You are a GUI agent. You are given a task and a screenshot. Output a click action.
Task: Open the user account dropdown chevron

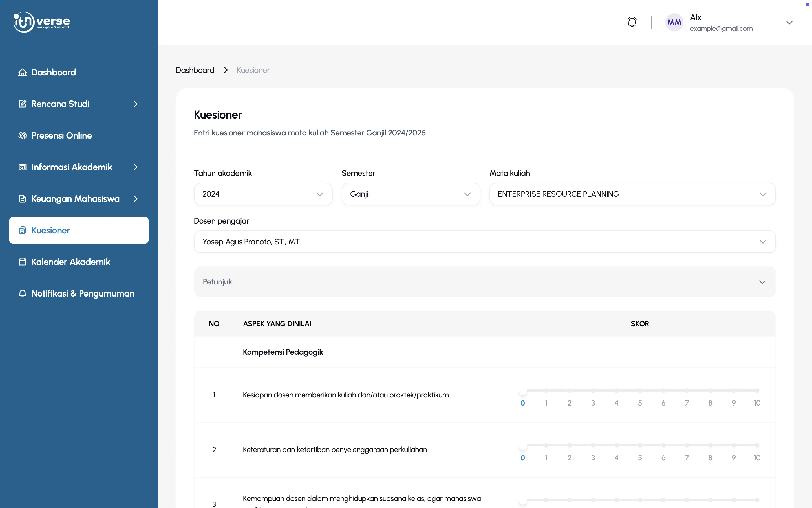pos(789,23)
